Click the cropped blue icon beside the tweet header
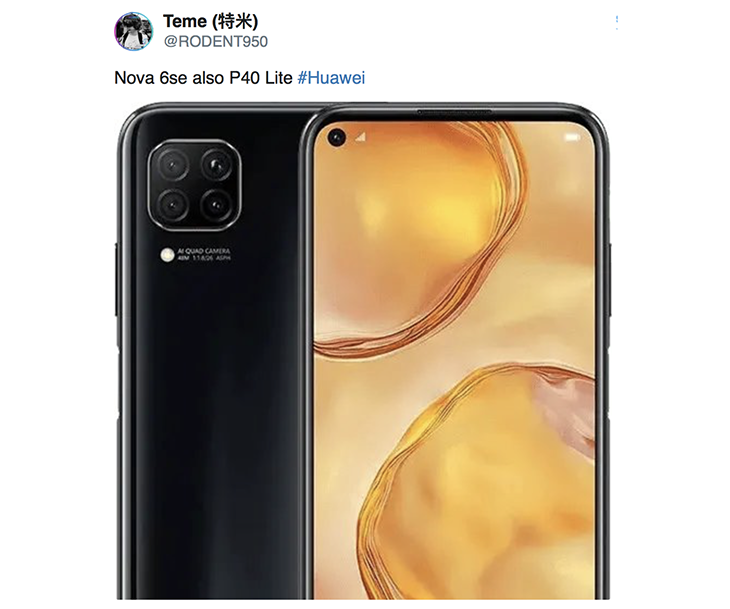The image size is (730, 609). click(616, 22)
